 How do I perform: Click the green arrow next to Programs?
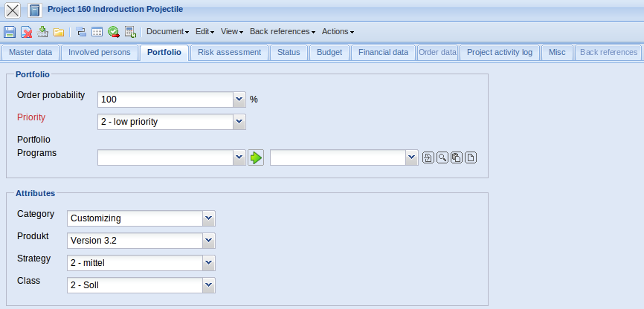coord(256,157)
